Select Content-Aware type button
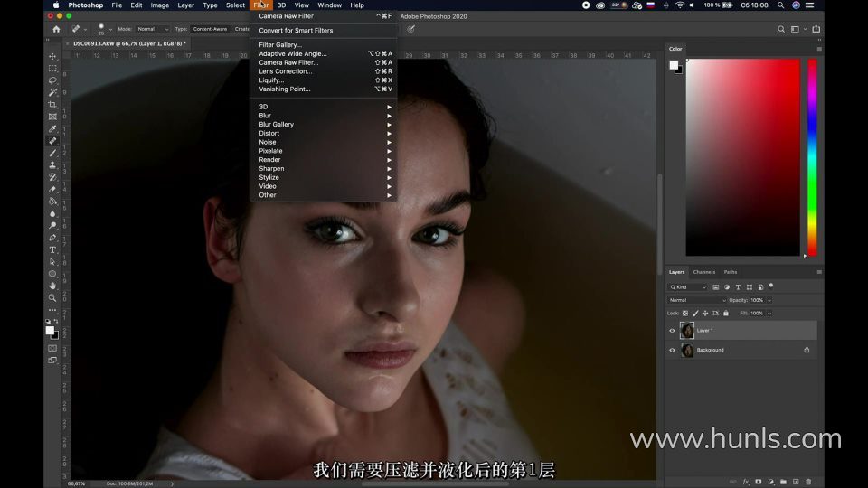 point(211,29)
